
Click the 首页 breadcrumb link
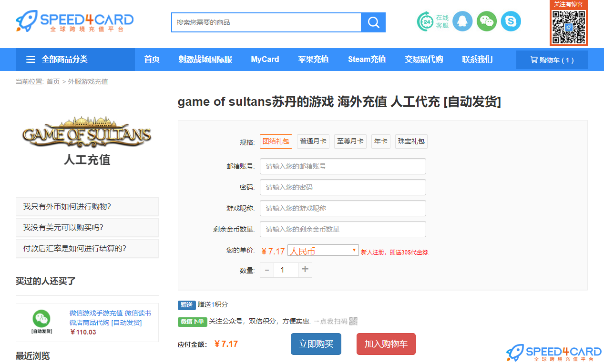53,81
